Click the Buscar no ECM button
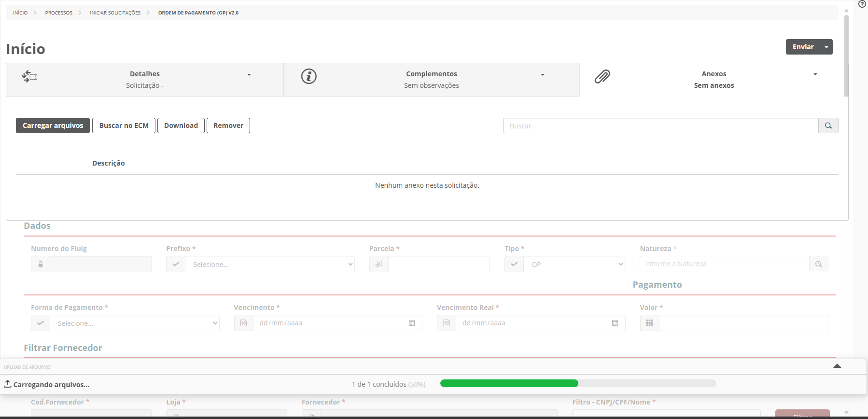Screen dimensions: 868x419 pyautogui.click(x=124, y=126)
